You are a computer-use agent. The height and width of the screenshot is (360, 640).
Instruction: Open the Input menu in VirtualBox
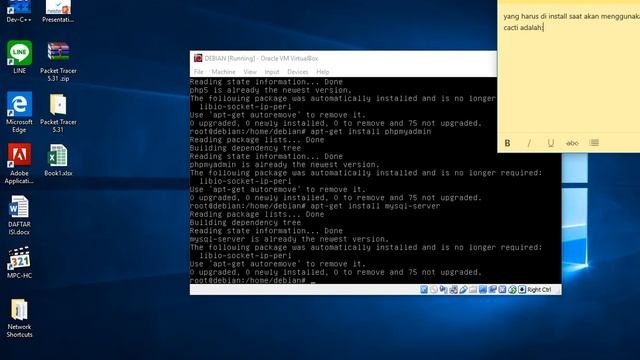[272, 72]
